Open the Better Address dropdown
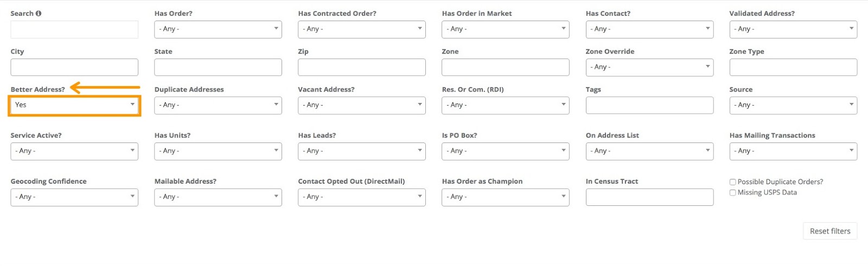 (74, 105)
